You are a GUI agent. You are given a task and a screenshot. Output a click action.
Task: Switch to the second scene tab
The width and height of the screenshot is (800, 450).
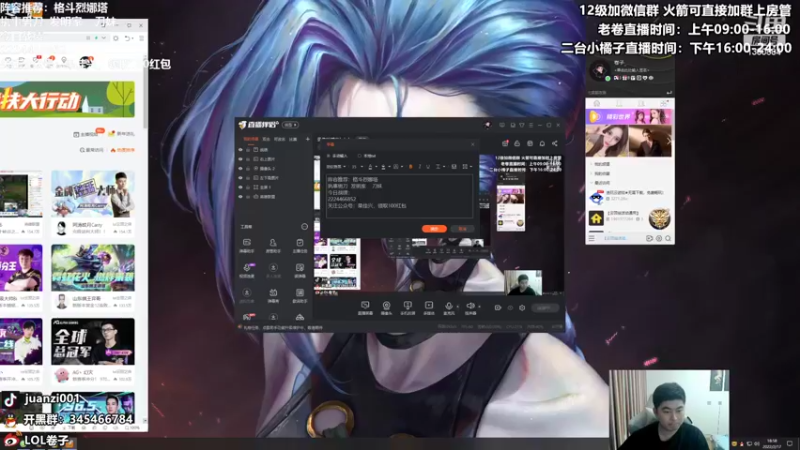(266, 139)
